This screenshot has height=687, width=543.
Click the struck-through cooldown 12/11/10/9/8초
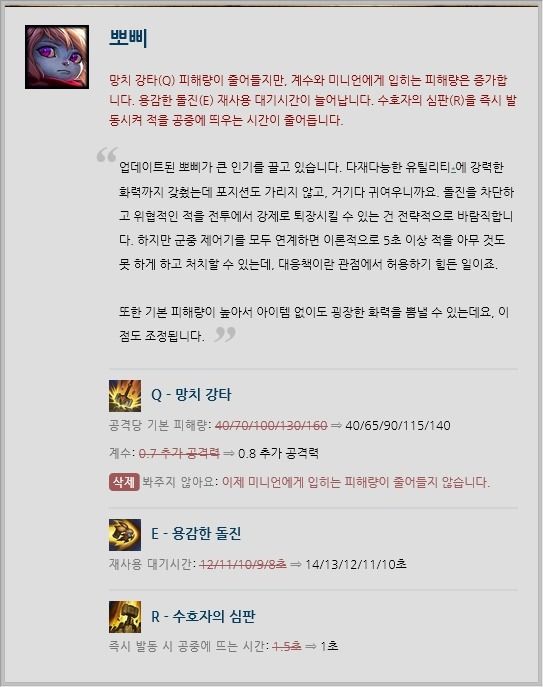click(x=243, y=564)
